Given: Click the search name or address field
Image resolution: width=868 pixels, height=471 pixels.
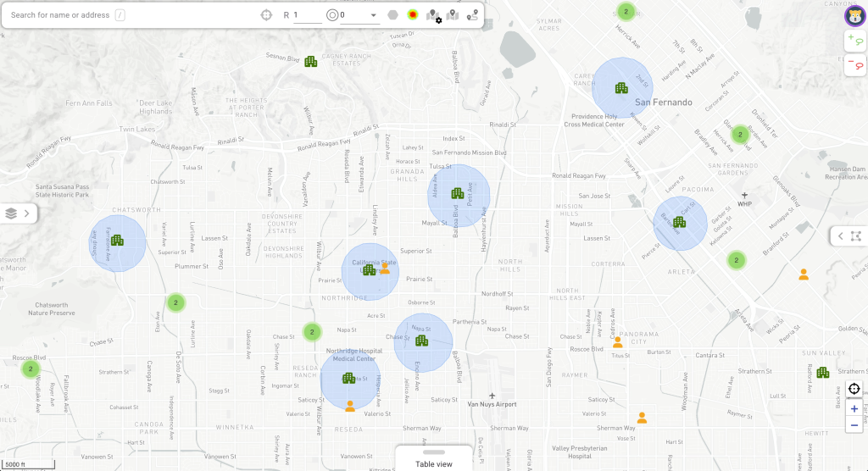Looking at the screenshot, I should tap(59, 15).
